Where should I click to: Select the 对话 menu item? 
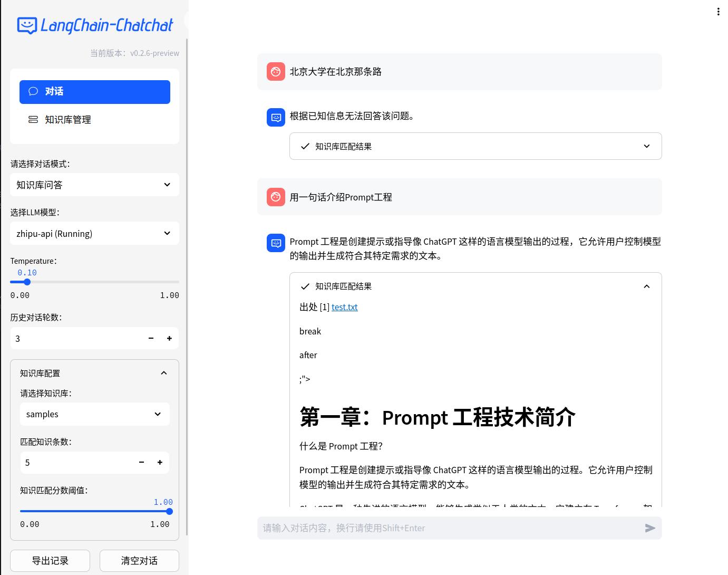[x=95, y=92]
